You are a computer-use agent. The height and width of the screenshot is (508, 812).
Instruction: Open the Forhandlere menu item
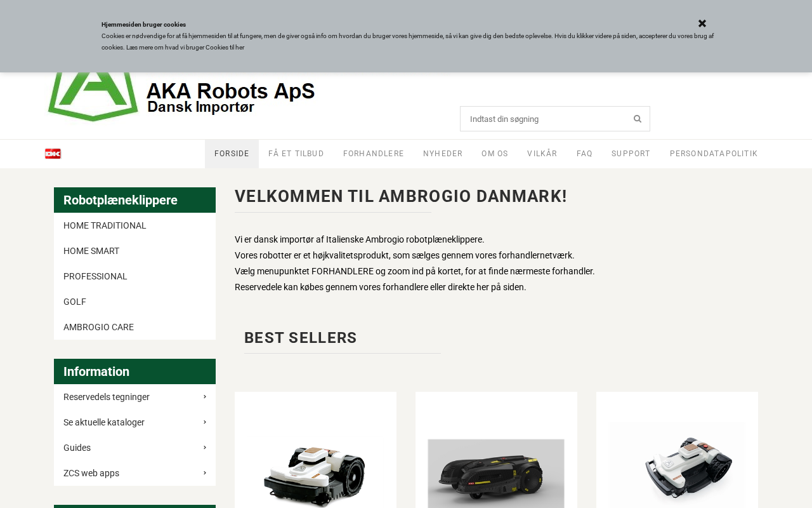point(374,154)
